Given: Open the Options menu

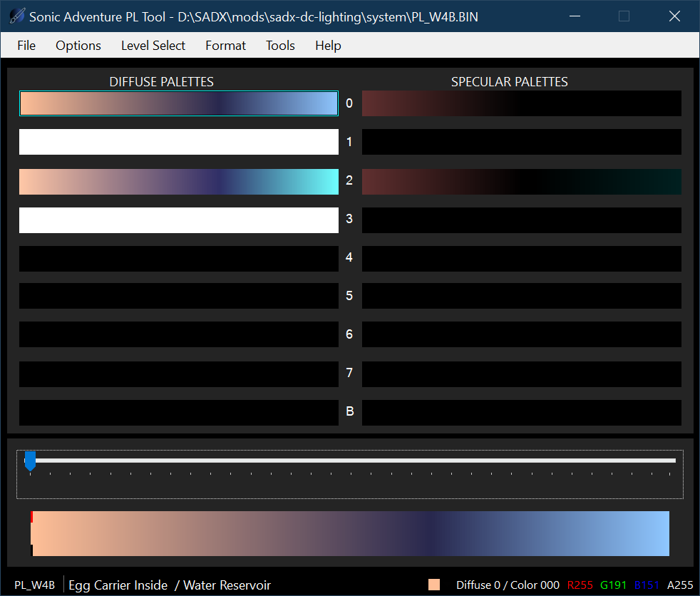Looking at the screenshot, I should tap(78, 46).
